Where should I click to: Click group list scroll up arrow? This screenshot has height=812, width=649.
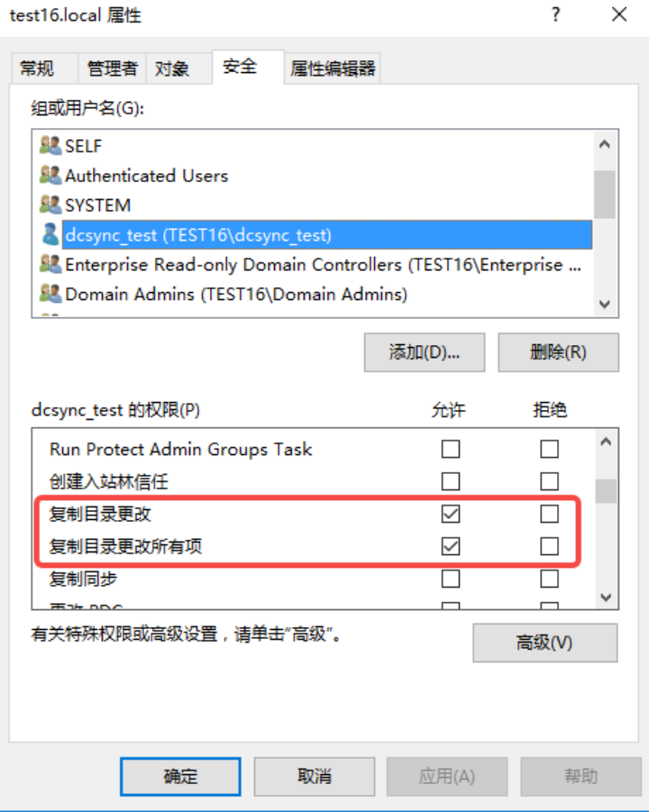click(605, 144)
